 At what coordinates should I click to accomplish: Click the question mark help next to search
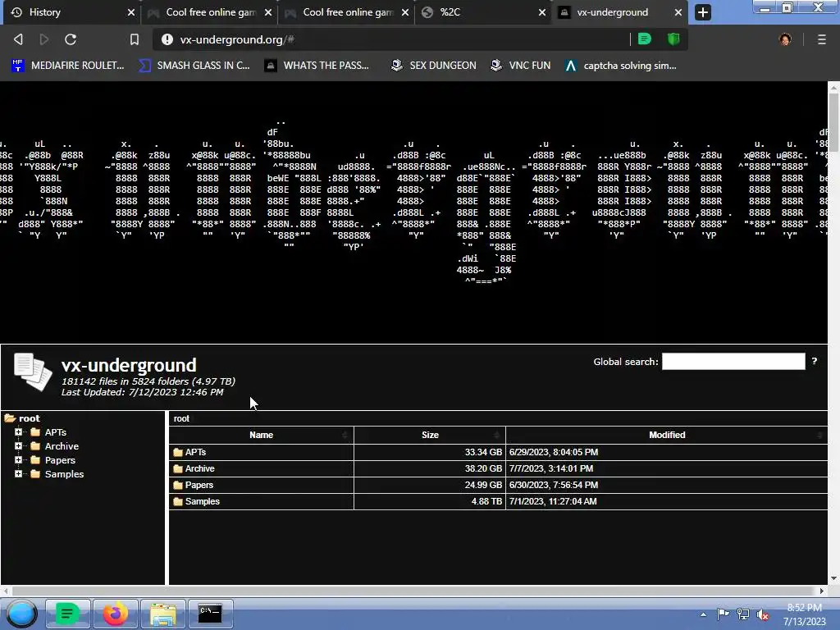point(815,361)
